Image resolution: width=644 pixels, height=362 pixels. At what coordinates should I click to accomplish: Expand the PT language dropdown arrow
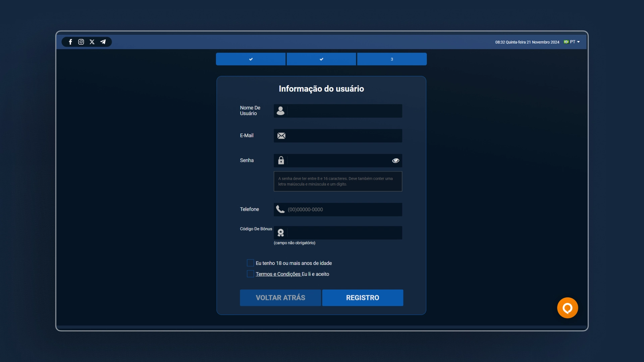(578, 42)
